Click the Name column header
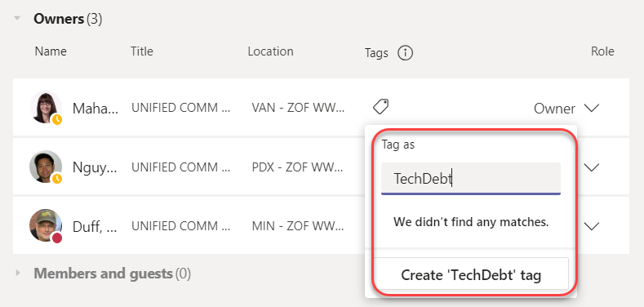The width and height of the screenshot is (644, 307). 51,51
